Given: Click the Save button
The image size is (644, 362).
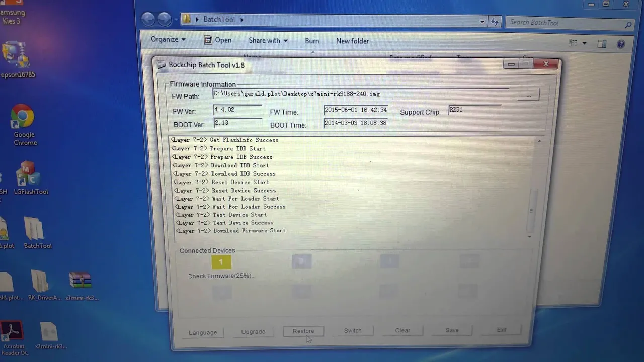Looking at the screenshot, I should (452, 330).
